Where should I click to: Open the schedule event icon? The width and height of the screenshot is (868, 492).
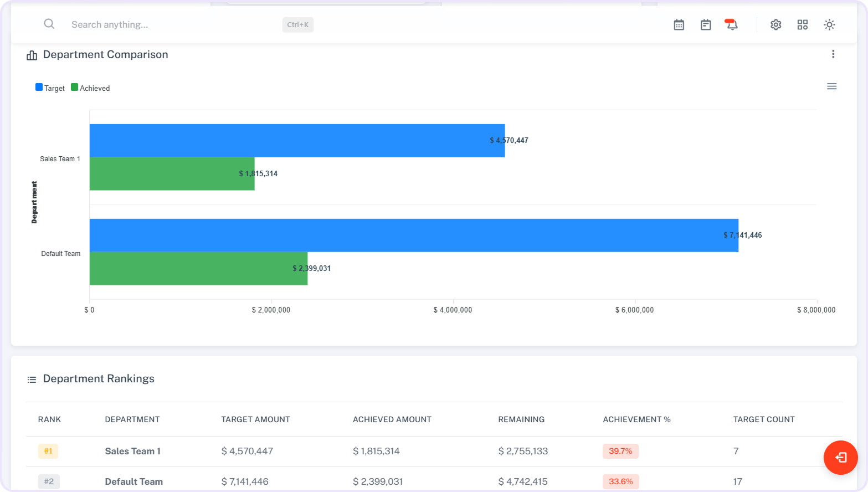[705, 24]
